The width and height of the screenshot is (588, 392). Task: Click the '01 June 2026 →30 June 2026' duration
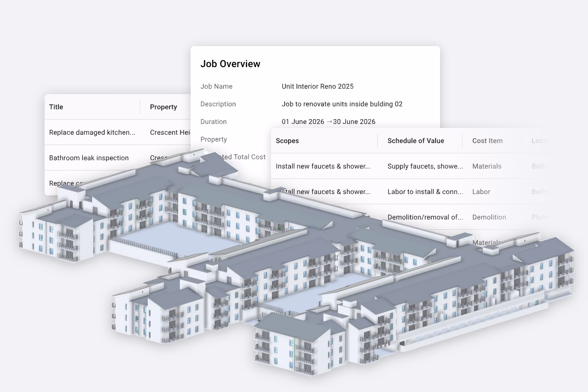tap(329, 122)
